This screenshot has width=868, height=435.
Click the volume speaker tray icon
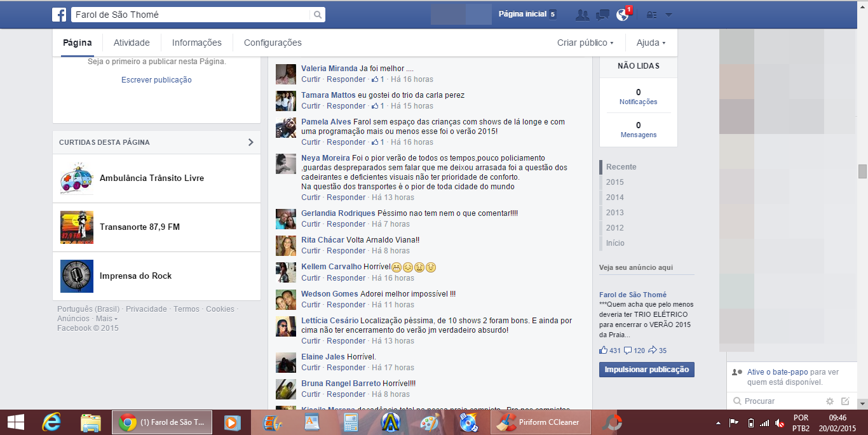779,423
